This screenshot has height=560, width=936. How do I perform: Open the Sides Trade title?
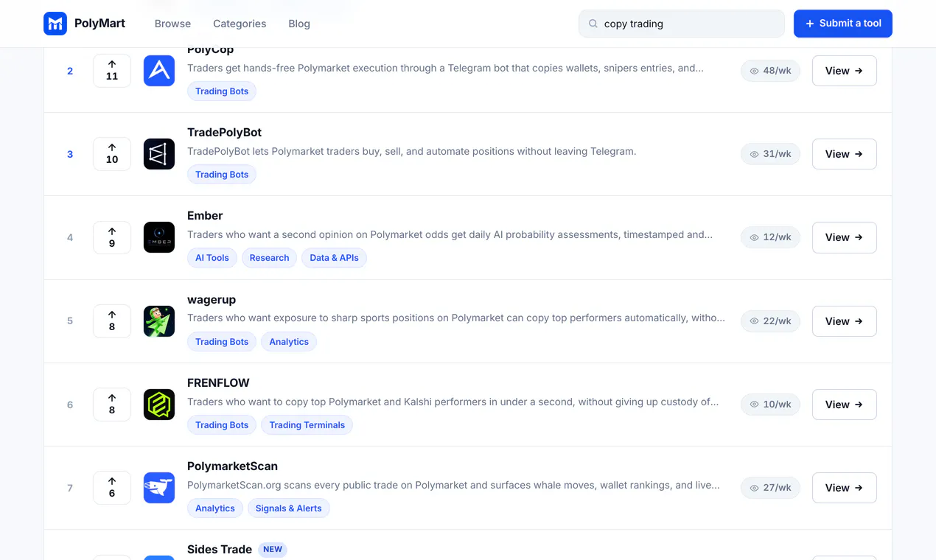220,550
